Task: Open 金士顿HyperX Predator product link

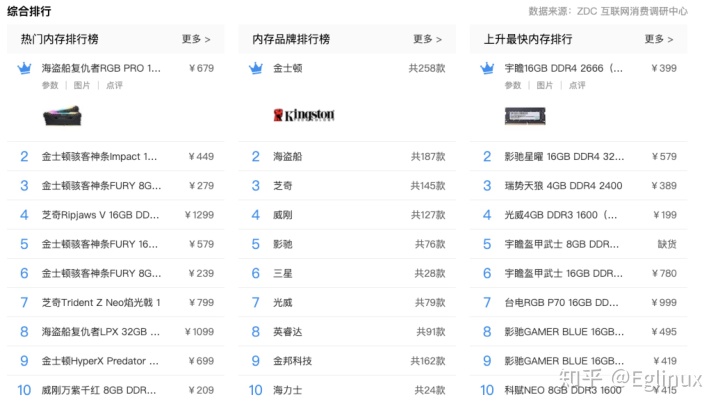Action: coord(100,361)
